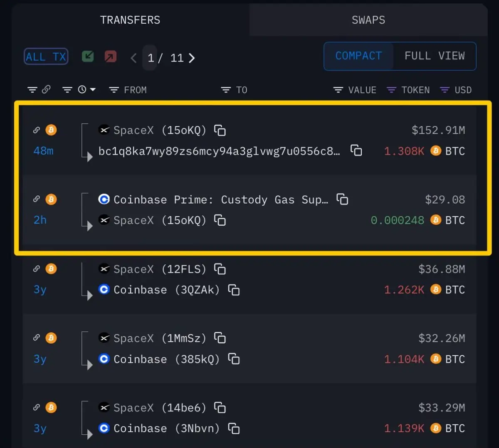The image size is (499, 448).
Task: Click the 1.308K BTC amount
Action: tap(404, 151)
